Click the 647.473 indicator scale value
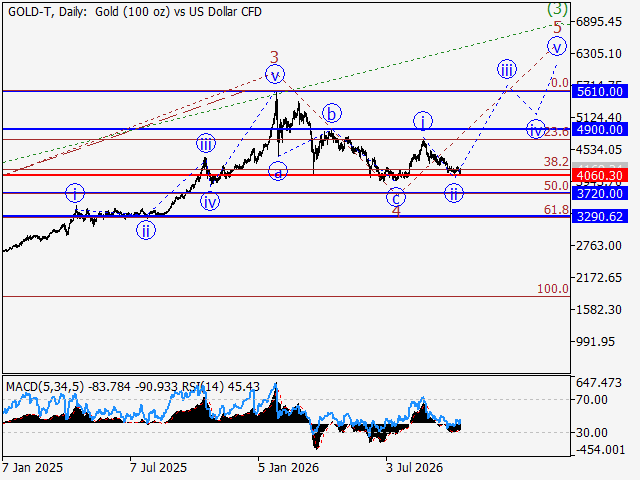This screenshot has height=480, width=640. pos(599,383)
